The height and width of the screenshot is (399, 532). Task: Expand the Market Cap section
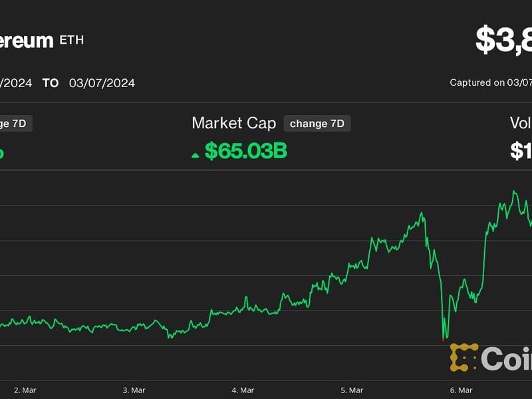(x=233, y=124)
